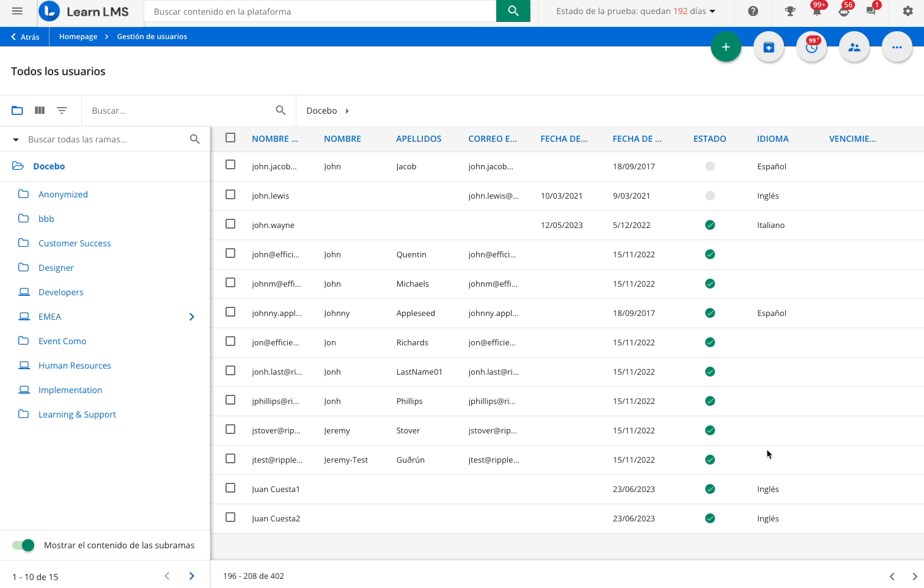Screen dimensions: 924x588
Task: Select all users header checkbox
Action: [x=230, y=138]
